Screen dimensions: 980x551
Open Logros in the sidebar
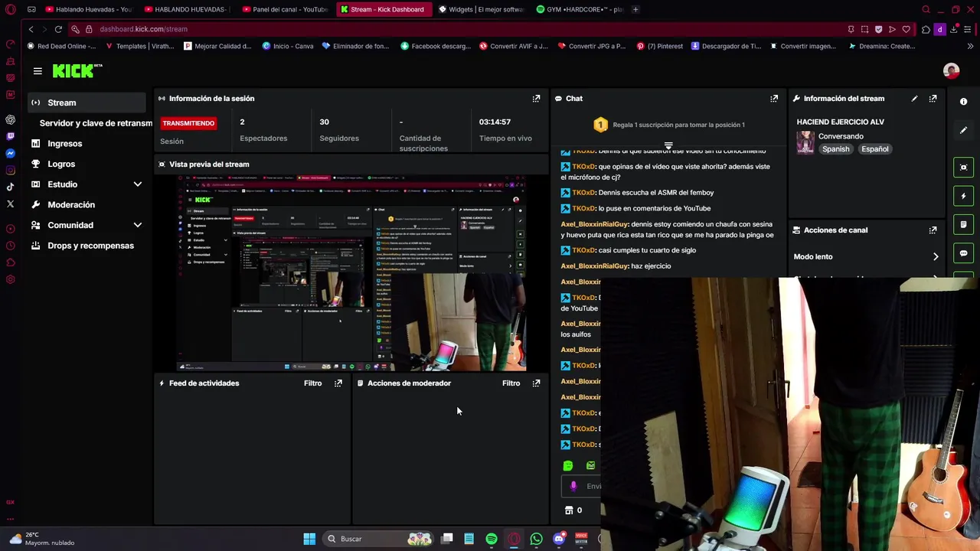[x=61, y=164]
